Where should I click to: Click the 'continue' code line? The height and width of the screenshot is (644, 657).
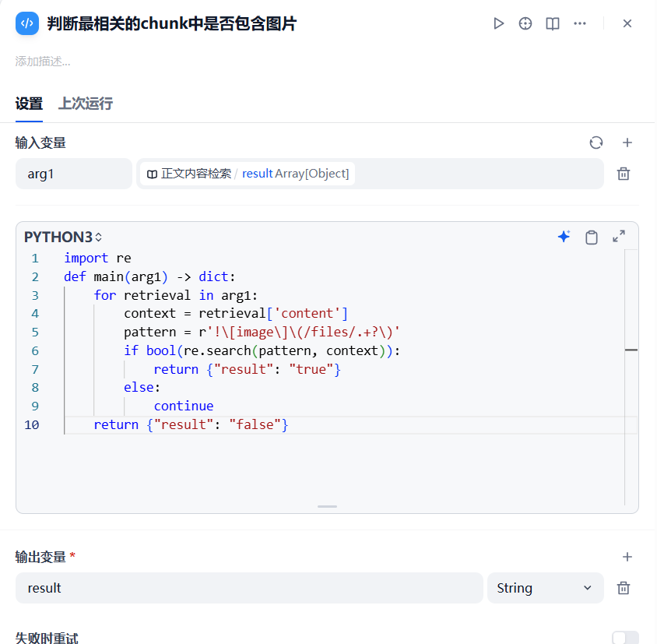184,406
